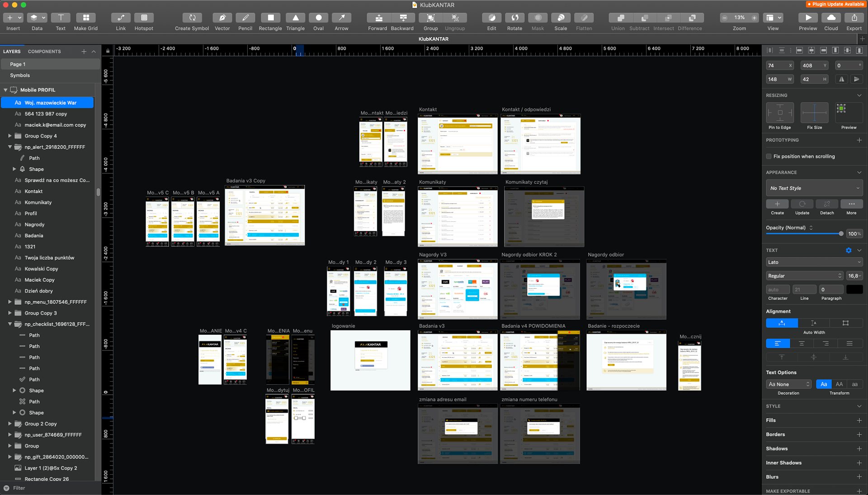Screen dimensions: 868x495
Task: Click the black text color swatch
Action: pyautogui.click(x=854, y=290)
